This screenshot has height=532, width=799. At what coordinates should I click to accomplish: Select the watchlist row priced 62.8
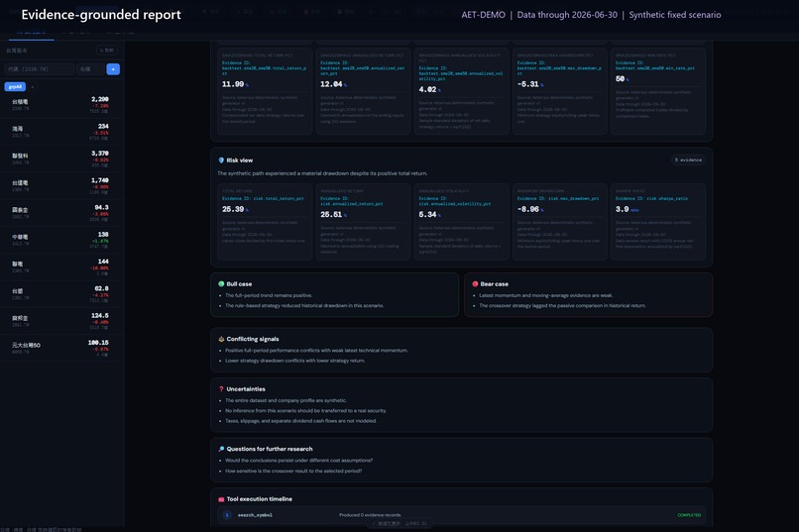pyautogui.click(x=61, y=294)
